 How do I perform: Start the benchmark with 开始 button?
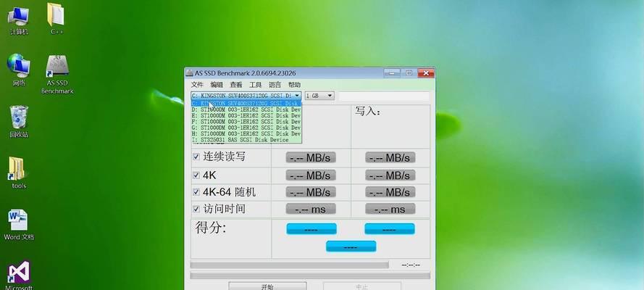(267, 286)
